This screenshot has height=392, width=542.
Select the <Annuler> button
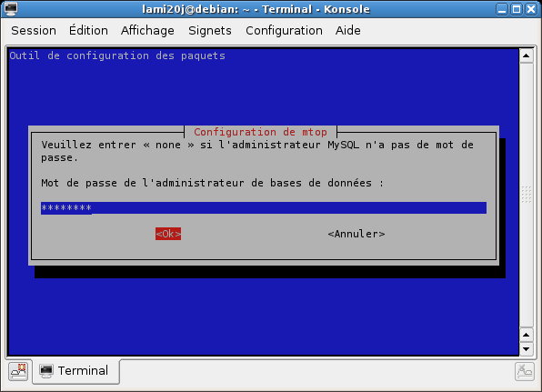(356, 234)
